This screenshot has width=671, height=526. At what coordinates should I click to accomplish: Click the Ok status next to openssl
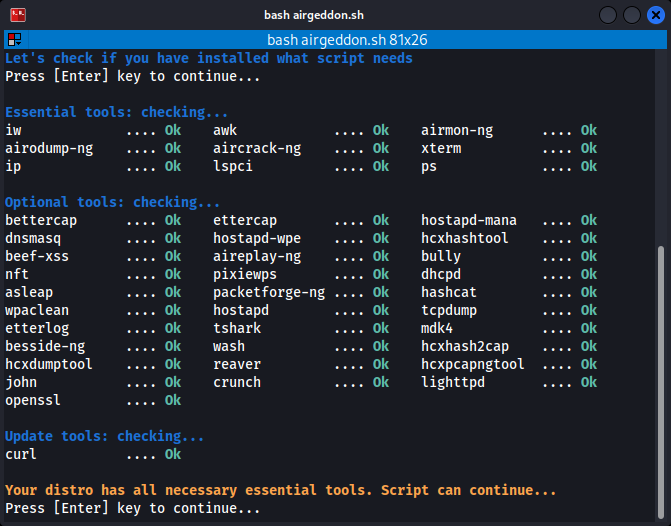(x=173, y=400)
